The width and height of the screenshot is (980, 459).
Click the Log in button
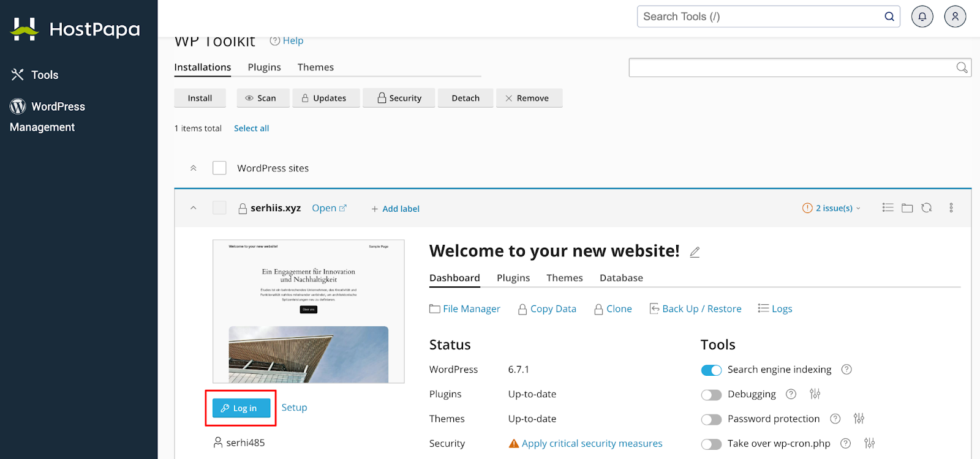point(241,408)
